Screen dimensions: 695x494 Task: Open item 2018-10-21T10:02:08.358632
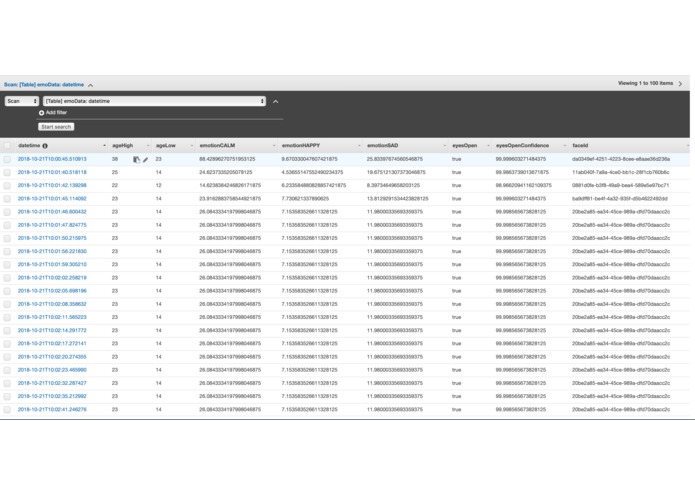[x=52, y=304]
